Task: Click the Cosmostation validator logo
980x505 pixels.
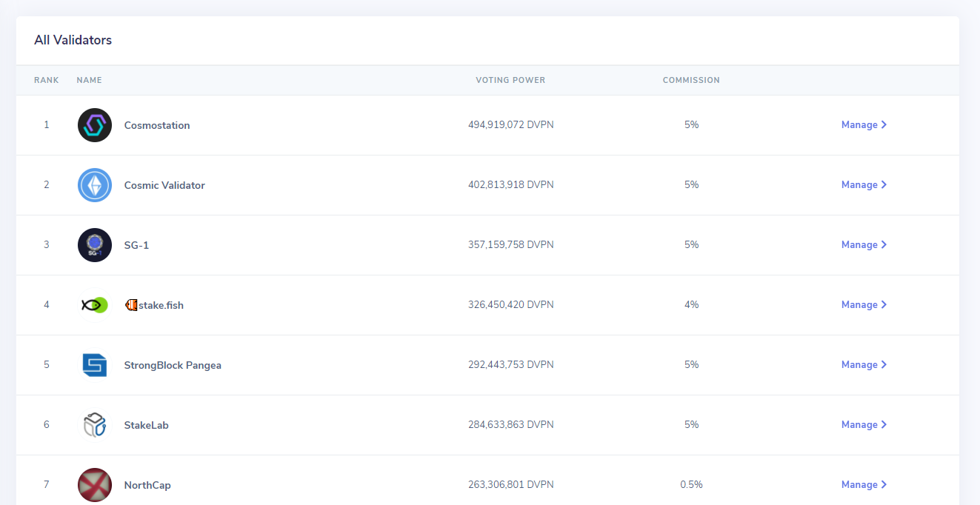Action: (x=95, y=125)
